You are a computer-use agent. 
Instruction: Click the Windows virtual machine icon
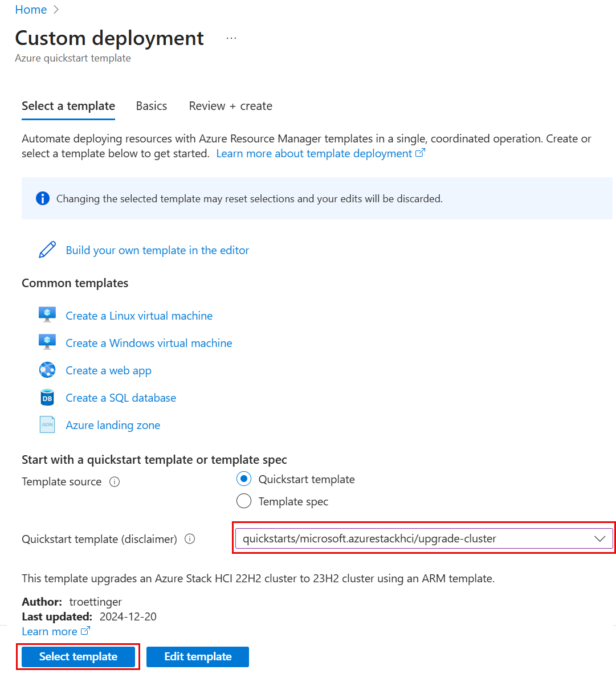point(47,342)
